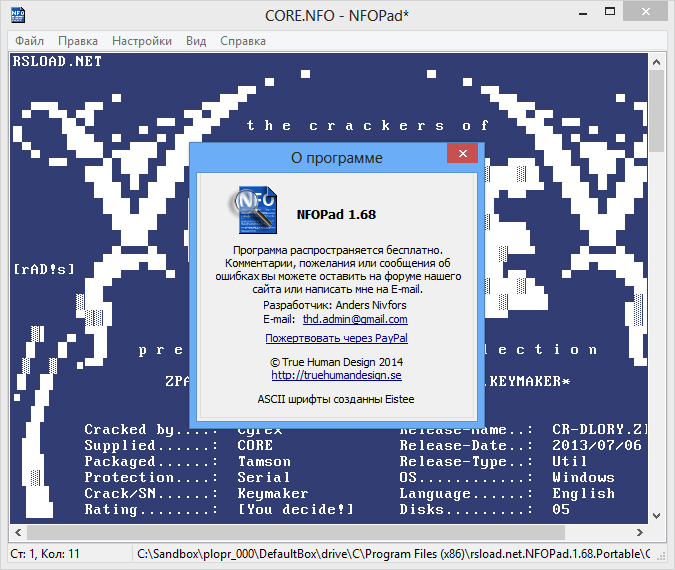This screenshot has height=570, width=675.
Task: Click the [You decide!] rating text
Action: pos(296,509)
